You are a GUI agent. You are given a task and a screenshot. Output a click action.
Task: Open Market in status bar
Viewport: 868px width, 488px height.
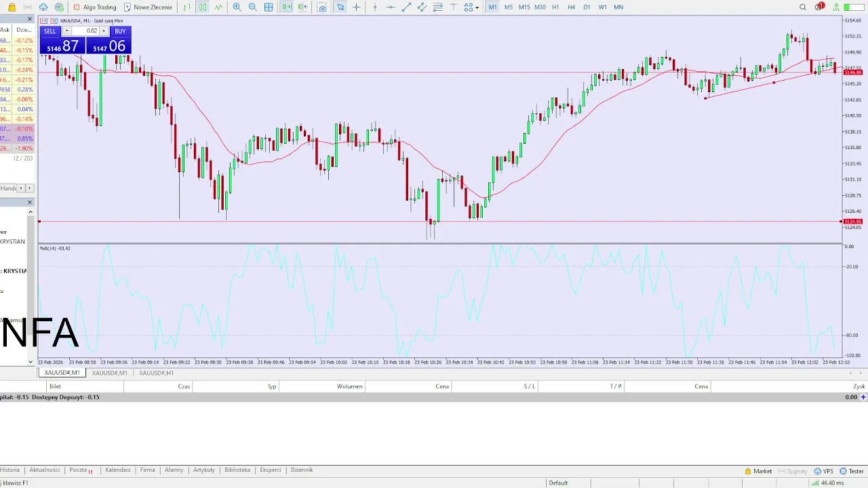click(x=758, y=471)
